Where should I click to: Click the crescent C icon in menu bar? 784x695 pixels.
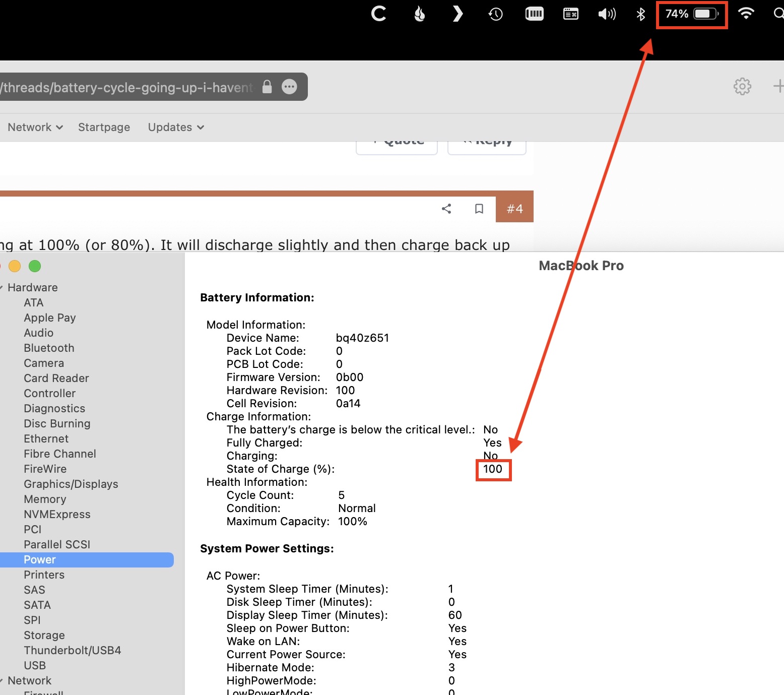379,14
